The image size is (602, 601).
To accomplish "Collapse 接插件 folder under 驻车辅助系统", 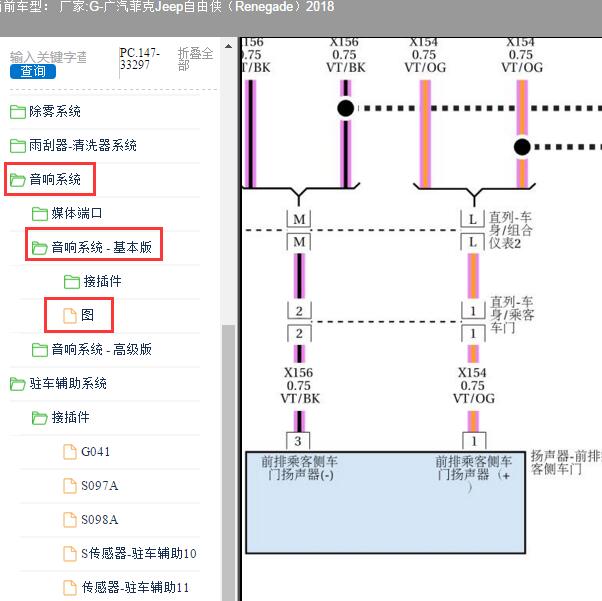I will 71,417.
